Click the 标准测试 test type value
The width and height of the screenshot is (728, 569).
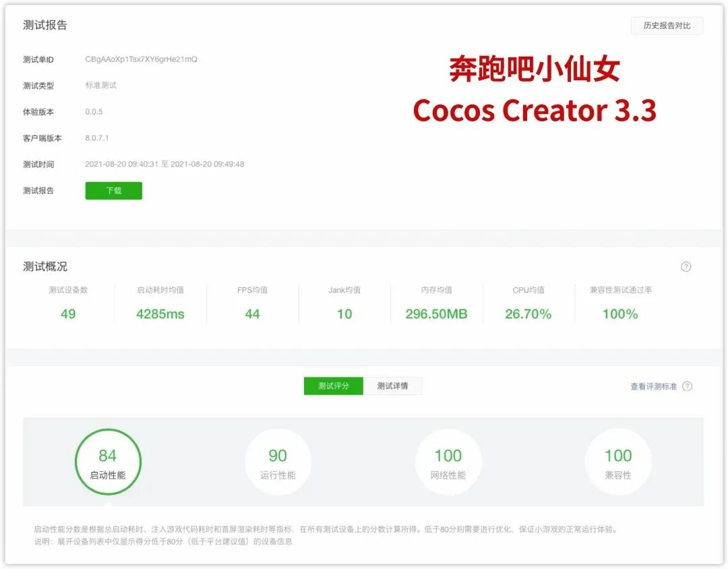click(100, 86)
